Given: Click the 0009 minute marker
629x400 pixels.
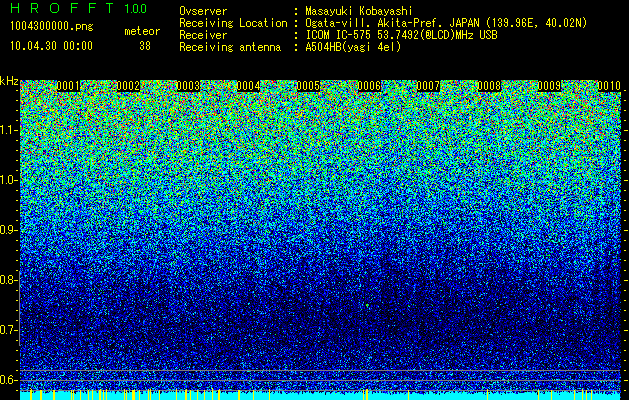Looking at the screenshot, I should (x=549, y=86).
